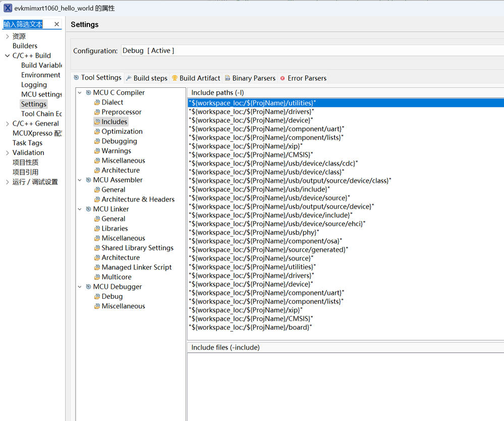
Task: Open the Configuration dropdown showing Debug [ Active ]
Action: (312, 50)
